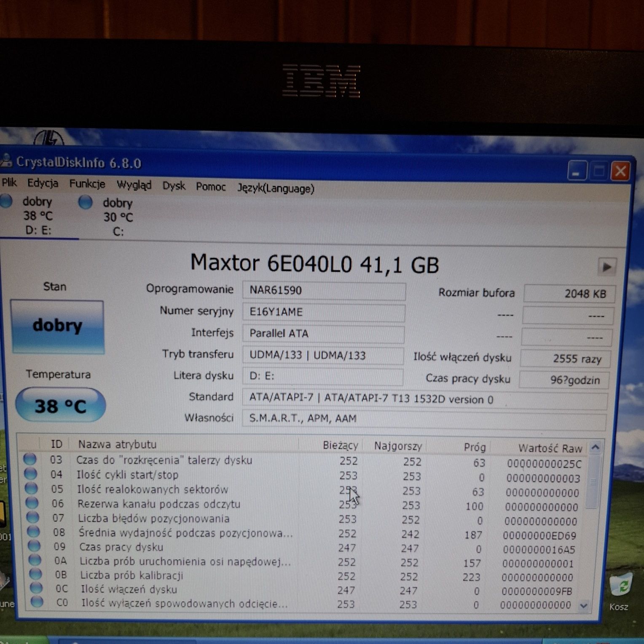644x644 pixels.
Task: Click status orb of attribute 07
Action: 33,517
